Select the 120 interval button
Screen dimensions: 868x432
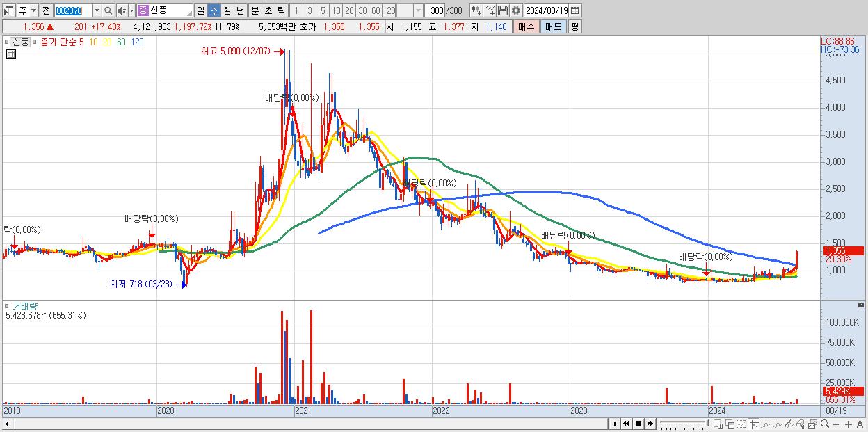click(x=389, y=10)
